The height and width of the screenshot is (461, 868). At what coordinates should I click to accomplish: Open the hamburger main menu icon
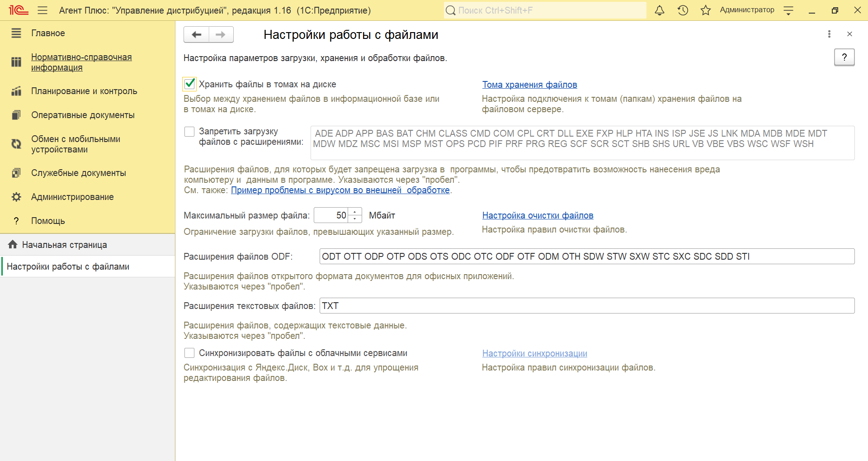coord(42,10)
